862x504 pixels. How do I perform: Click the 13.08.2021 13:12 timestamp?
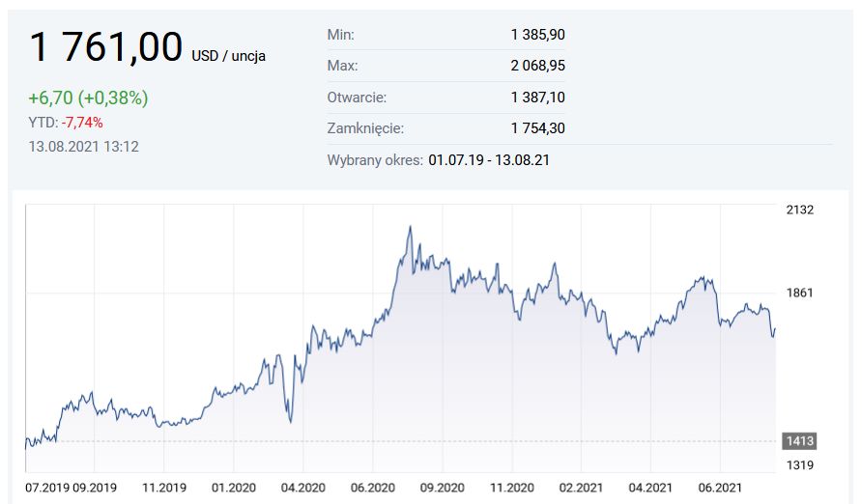[x=84, y=147]
